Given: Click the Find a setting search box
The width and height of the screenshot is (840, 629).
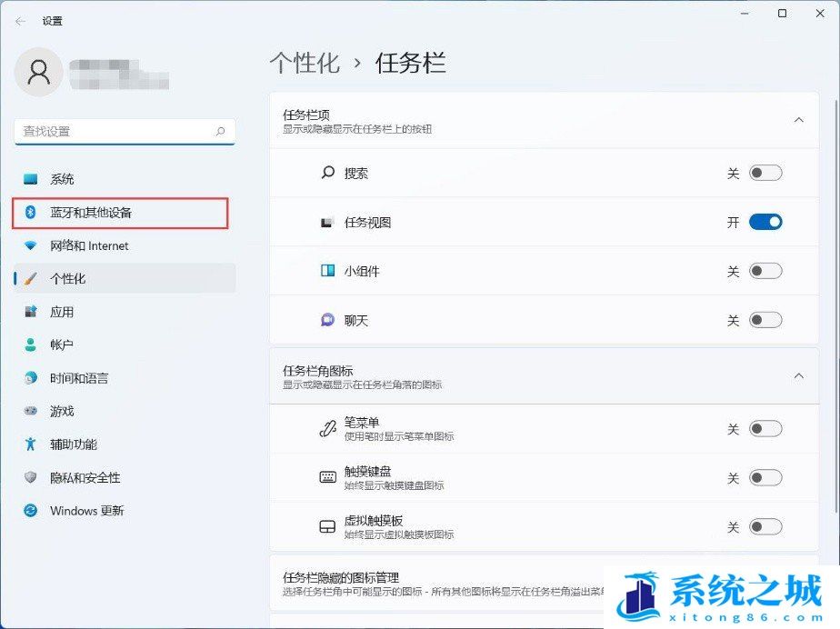Looking at the screenshot, I should pyautogui.click(x=118, y=132).
